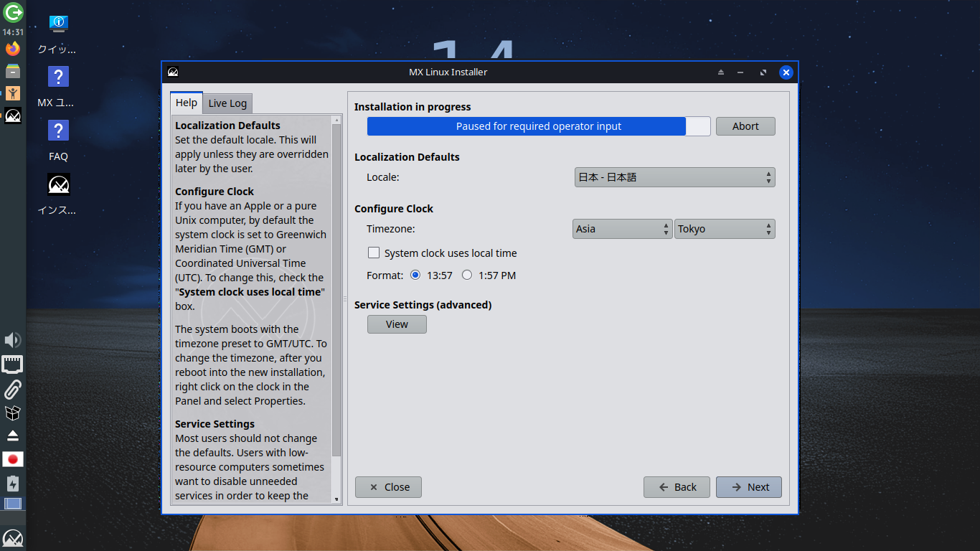Click the splitter handle between the panes
Image resolution: width=980 pixels, height=551 pixels.
344,298
